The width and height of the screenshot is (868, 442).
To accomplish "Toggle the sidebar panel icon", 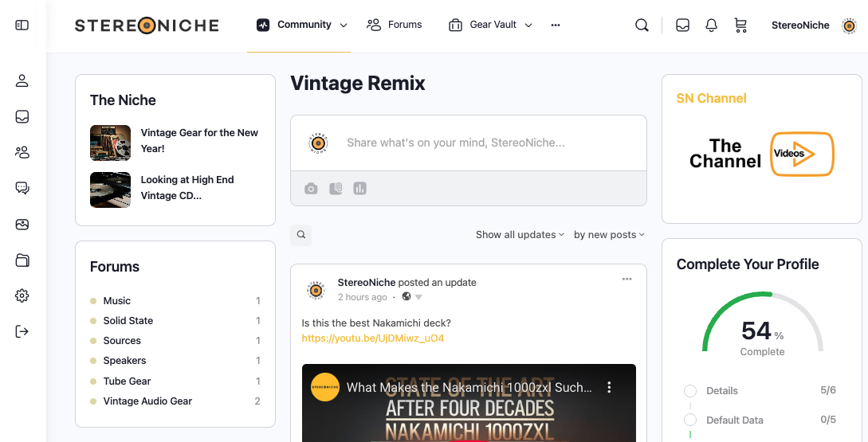I will point(22,25).
